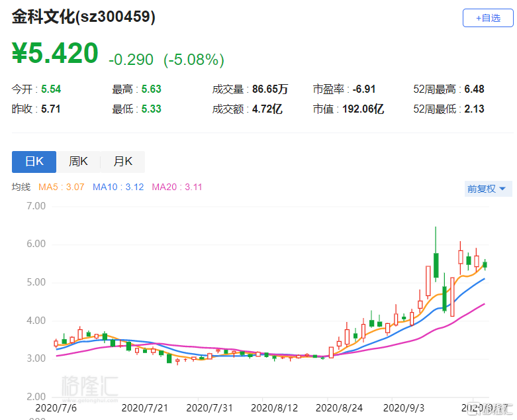This screenshot has height=420, width=517.
Task: Click the last green candlestick on chart
Action: tap(485, 264)
